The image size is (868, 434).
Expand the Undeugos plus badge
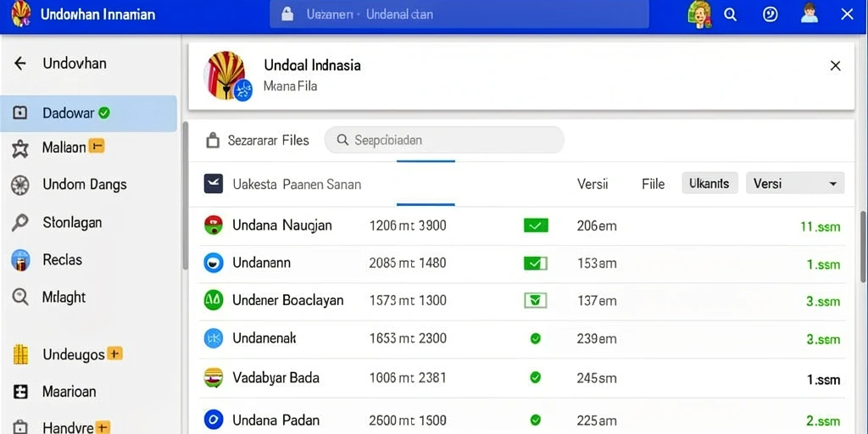pyautogui.click(x=114, y=353)
